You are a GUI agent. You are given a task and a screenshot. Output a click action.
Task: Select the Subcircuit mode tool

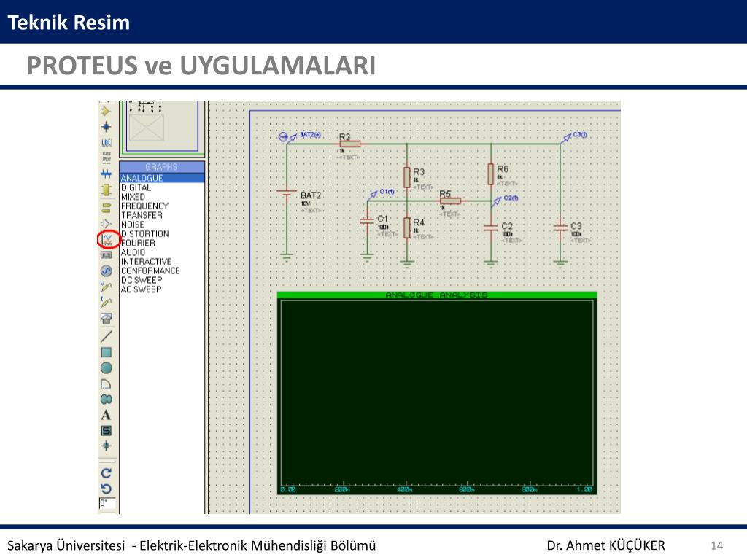[x=106, y=190]
